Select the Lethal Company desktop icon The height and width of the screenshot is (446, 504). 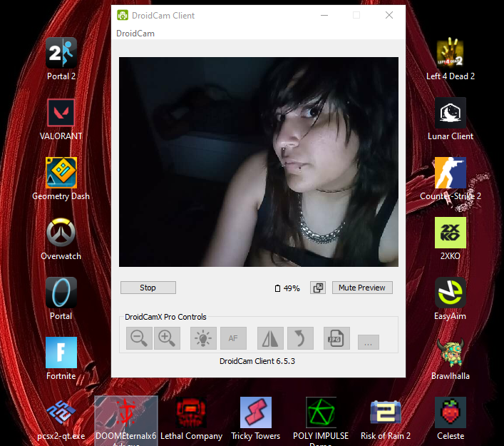[191, 420]
